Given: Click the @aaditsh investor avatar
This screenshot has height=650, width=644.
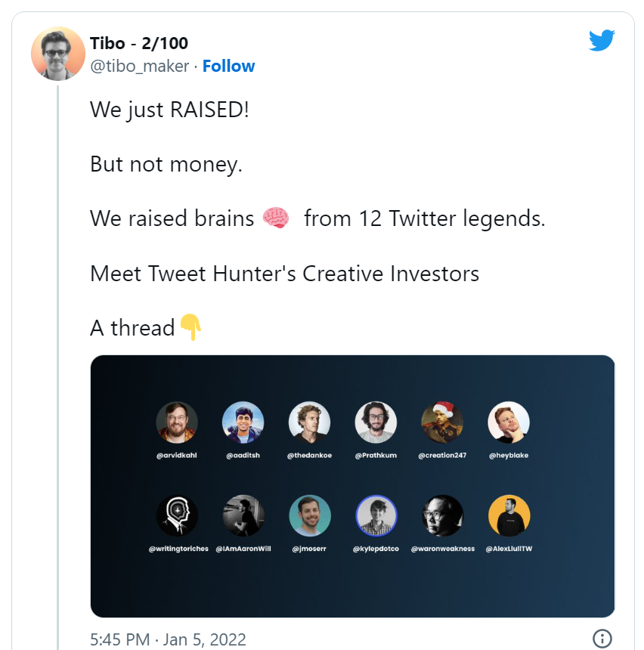Looking at the screenshot, I should tap(243, 422).
